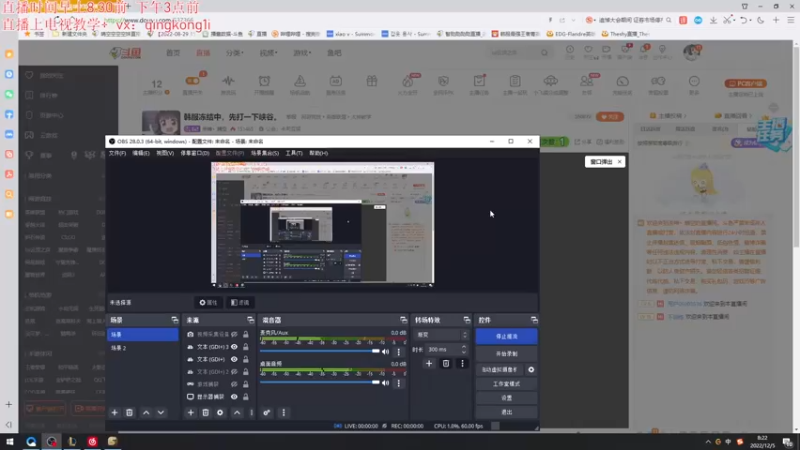800x450 pixels.
Task: Open the 场景集合(S) menu in OBS
Action: (264, 153)
